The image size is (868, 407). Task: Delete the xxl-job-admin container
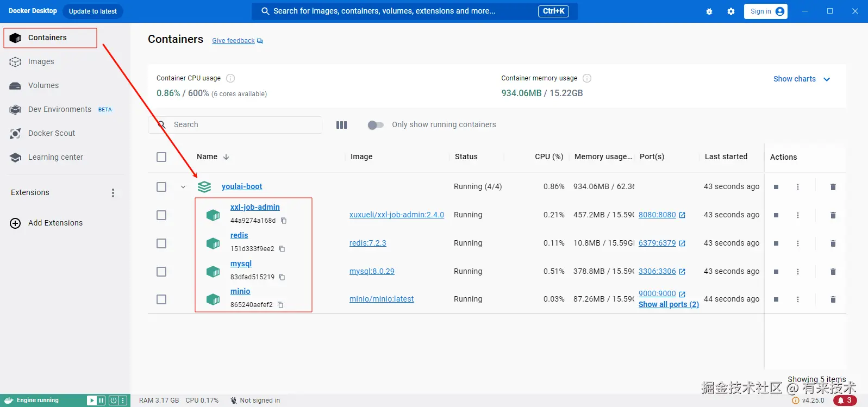point(833,215)
